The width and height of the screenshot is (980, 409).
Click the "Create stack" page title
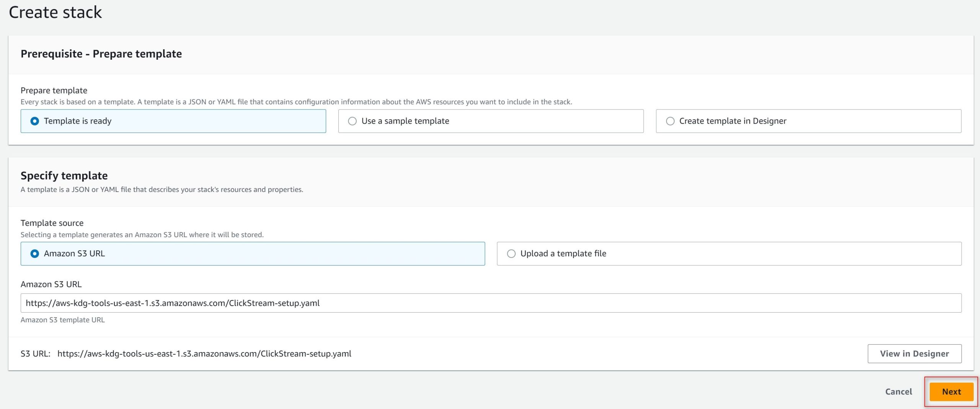coord(55,12)
